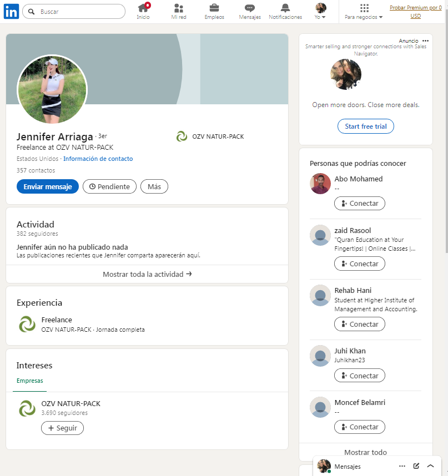Click Enviar mensaje button
448x476 pixels.
tap(48, 186)
